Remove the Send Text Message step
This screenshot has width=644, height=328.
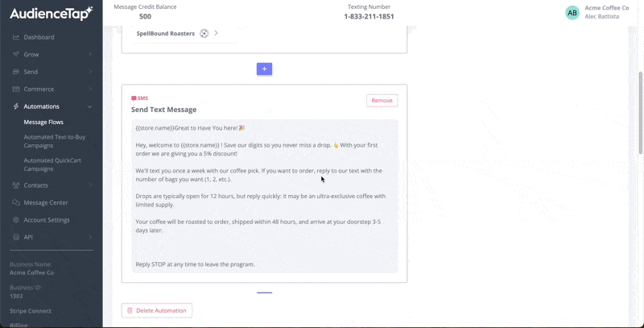pyautogui.click(x=382, y=100)
